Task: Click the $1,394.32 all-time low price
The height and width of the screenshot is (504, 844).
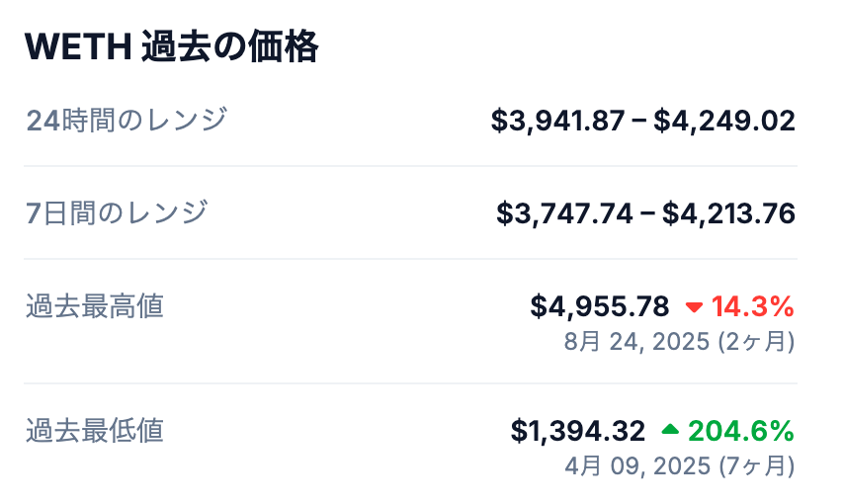Action: [578, 431]
